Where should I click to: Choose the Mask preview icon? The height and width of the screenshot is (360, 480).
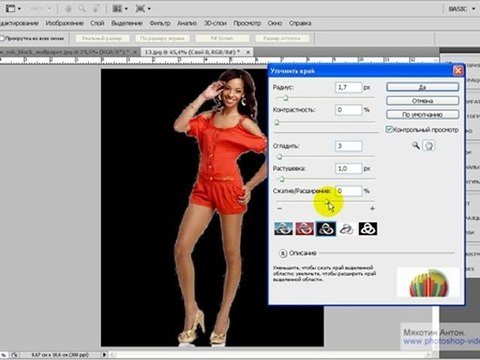click(x=368, y=229)
